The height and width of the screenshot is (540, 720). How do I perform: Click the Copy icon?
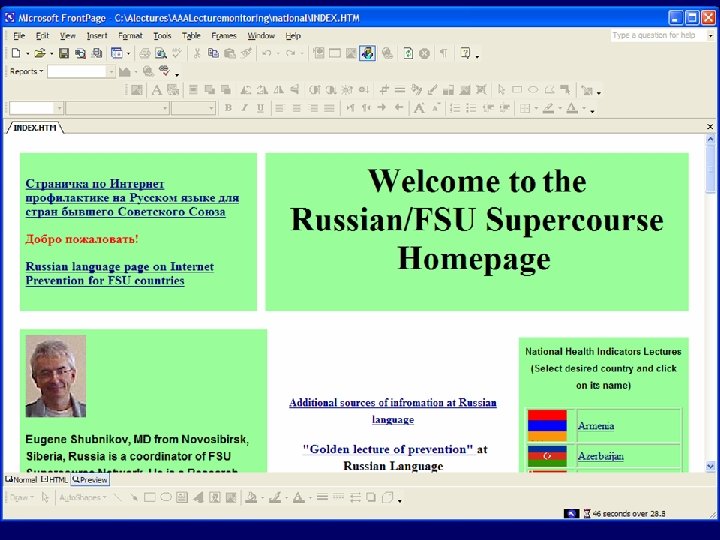click(x=213, y=53)
